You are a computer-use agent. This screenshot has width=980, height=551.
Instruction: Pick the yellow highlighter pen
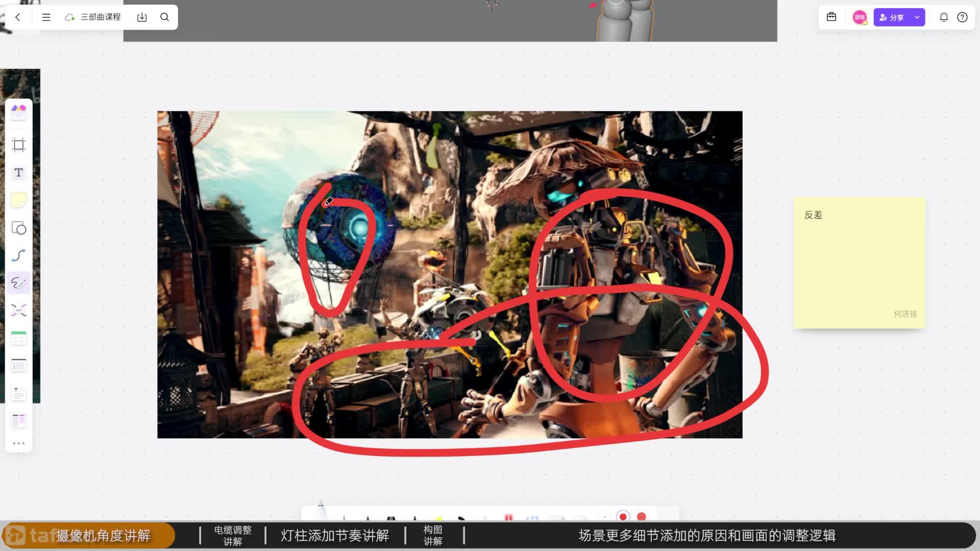click(438, 518)
